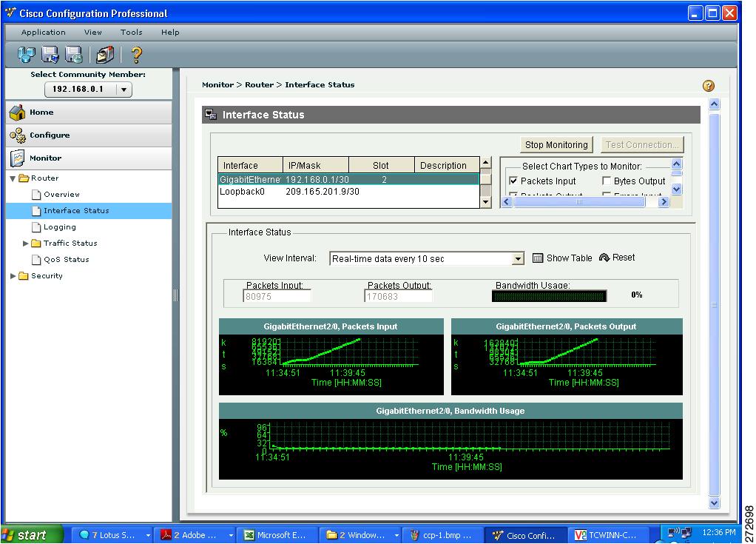Click the QoS Status page icon
This screenshot has width=756, height=544.
pos(36,260)
